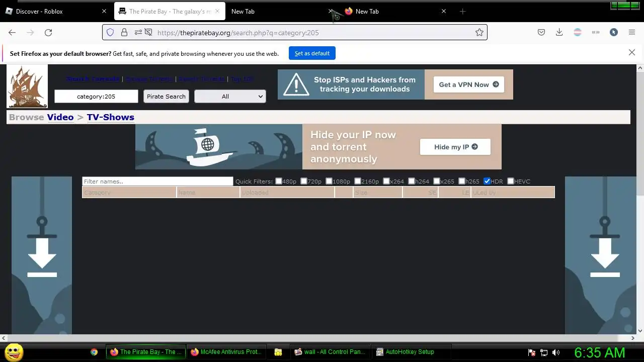644x362 pixels.
Task: Sort by the Uploaded column header
Action: pos(287,192)
